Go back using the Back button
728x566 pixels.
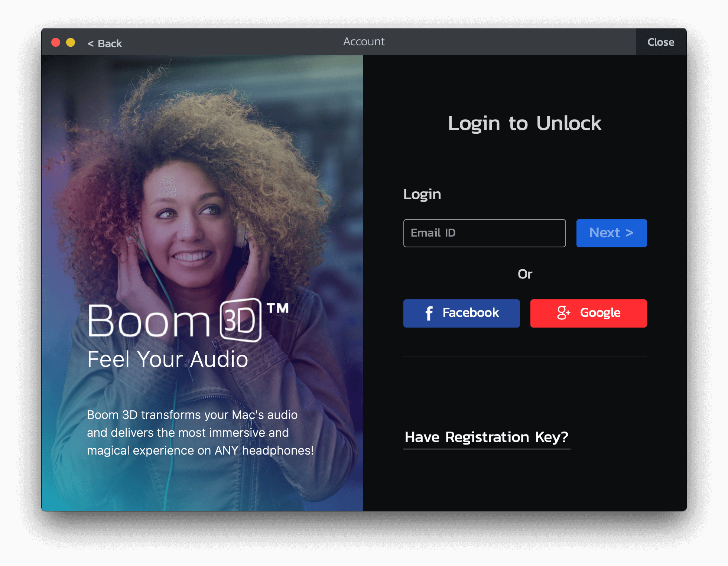click(105, 43)
